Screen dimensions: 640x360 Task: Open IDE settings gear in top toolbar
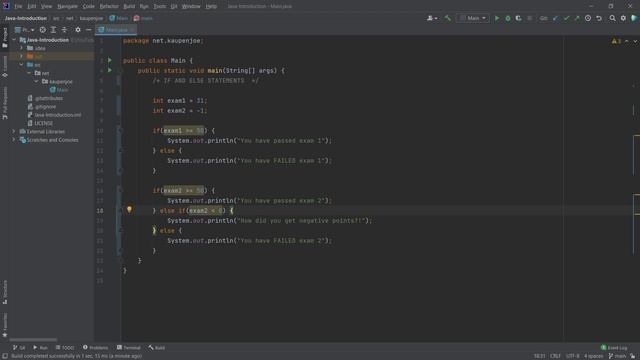pyautogui.click(x=623, y=18)
